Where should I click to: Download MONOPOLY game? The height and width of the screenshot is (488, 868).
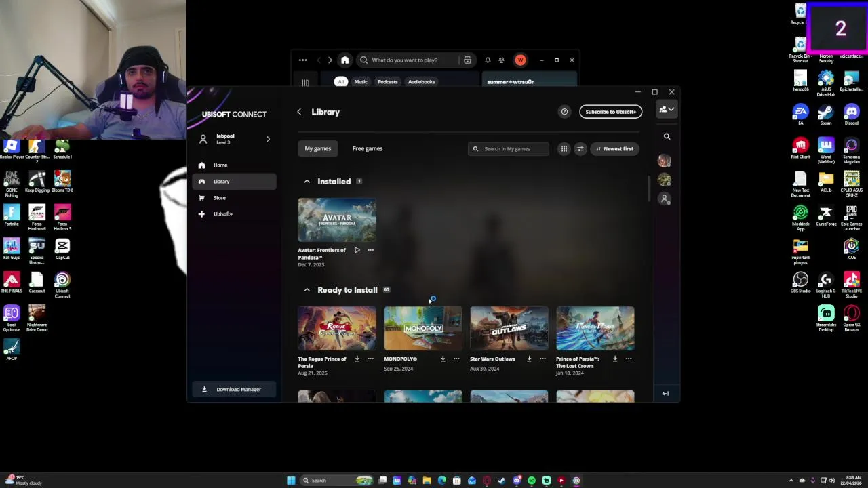click(443, 359)
